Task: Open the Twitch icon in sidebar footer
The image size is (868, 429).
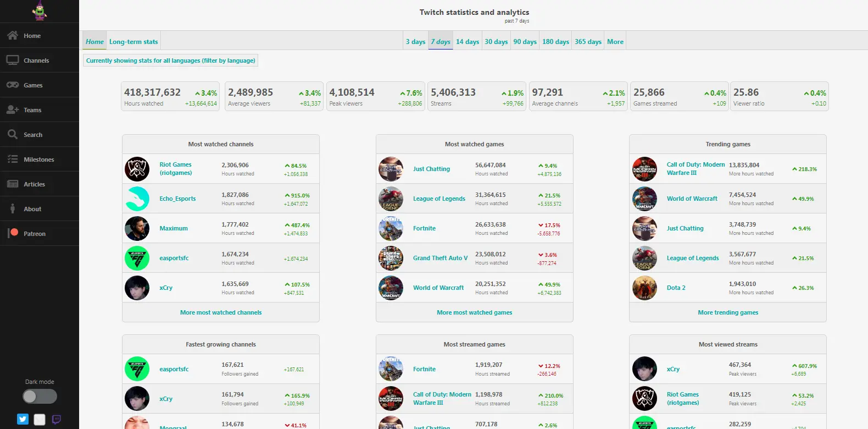Action: [56, 419]
